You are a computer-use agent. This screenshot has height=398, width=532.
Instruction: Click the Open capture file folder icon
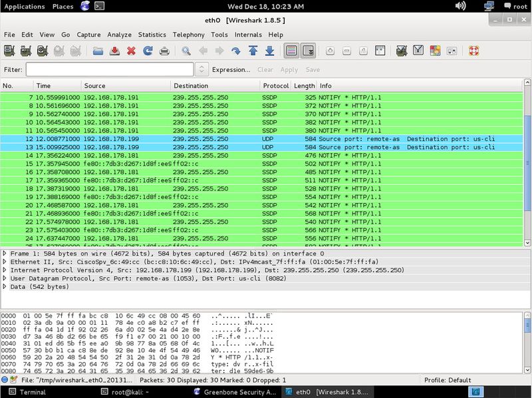98,51
